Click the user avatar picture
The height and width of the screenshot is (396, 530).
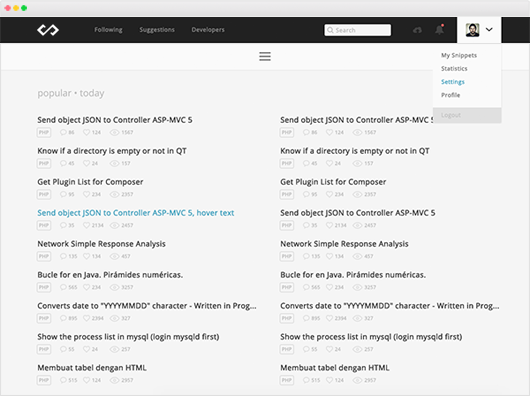tap(472, 30)
